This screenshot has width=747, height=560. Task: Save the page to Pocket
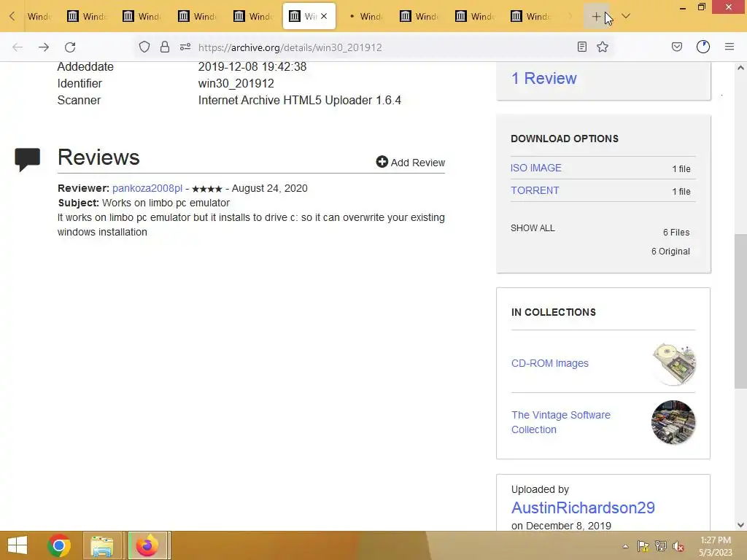pyautogui.click(x=676, y=47)
